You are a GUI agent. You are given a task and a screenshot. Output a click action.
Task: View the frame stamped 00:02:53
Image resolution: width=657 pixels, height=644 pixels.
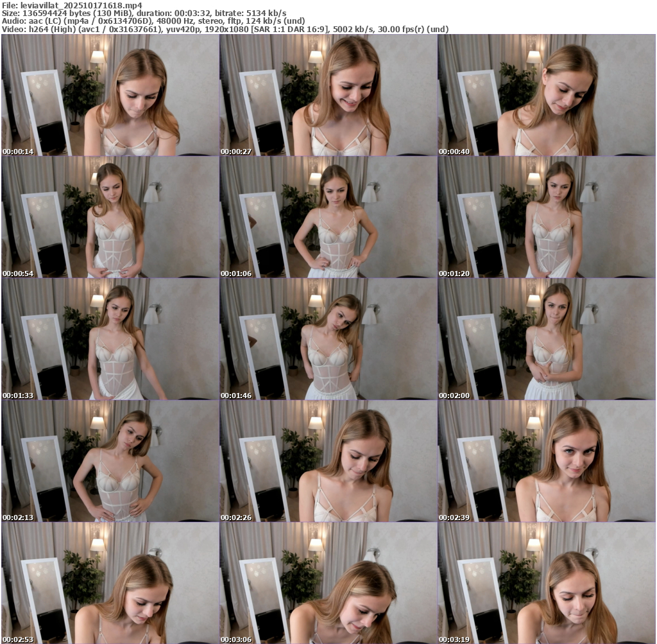(110, 583)
